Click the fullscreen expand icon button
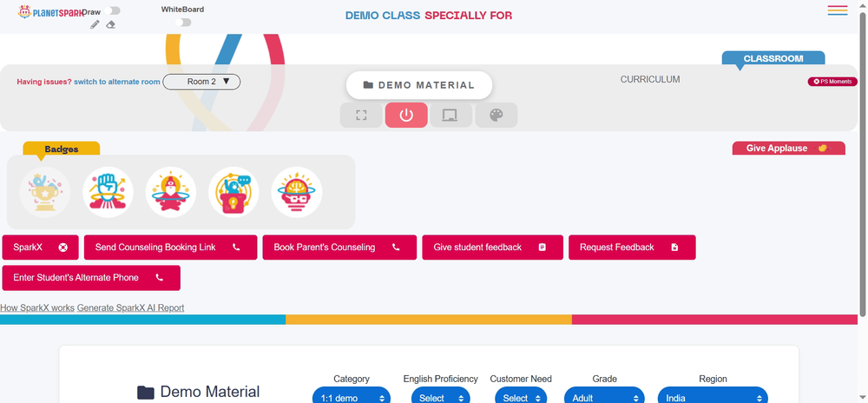The width and height of the screenshot is (868, 403). [x=361, y=116]
